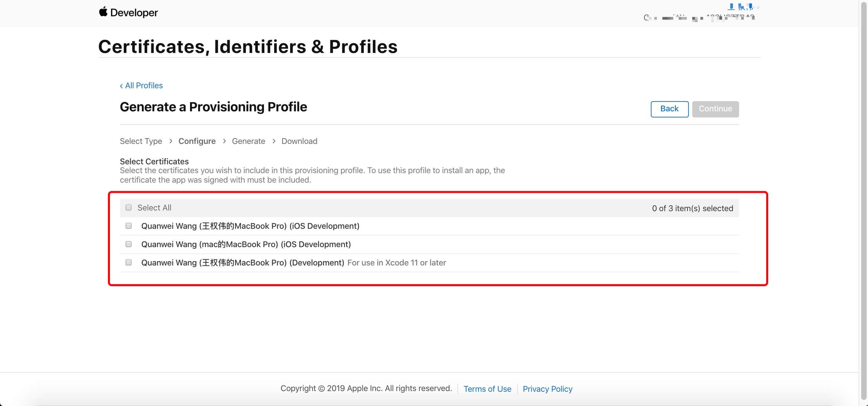Click the disabled Continue button
Screen dimensions: 868x406
pyautogui.click(x=715, y=109)
